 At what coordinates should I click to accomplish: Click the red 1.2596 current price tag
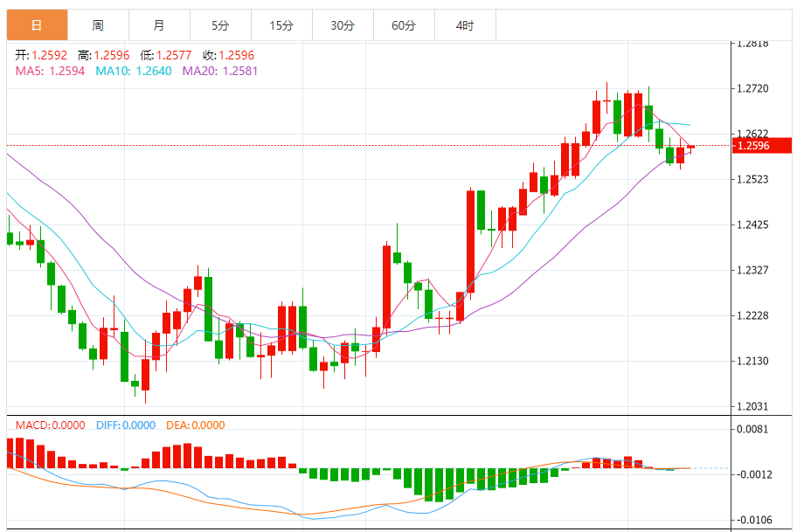[x=762, y=146]
